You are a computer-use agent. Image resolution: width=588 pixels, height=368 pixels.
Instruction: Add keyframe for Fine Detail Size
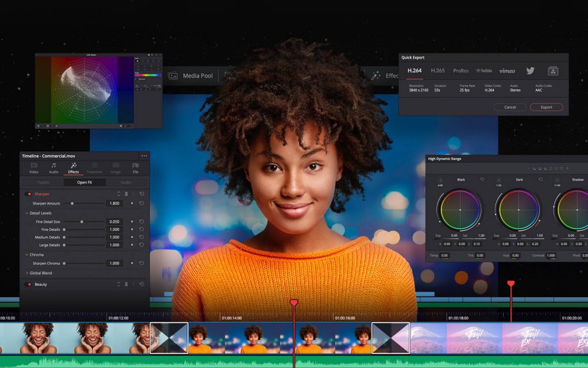[x=131, y=221]
